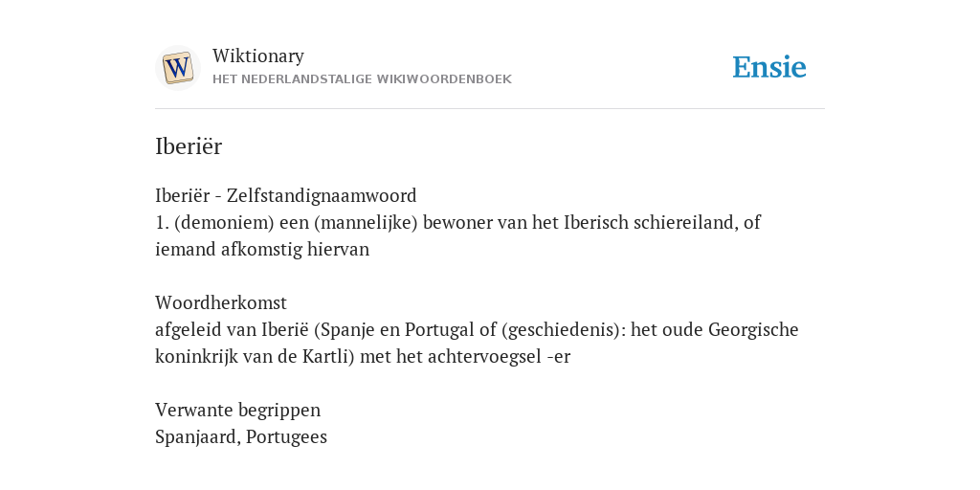Click the Wiktionary source title
980x490 pixels.
pos(258,56)
